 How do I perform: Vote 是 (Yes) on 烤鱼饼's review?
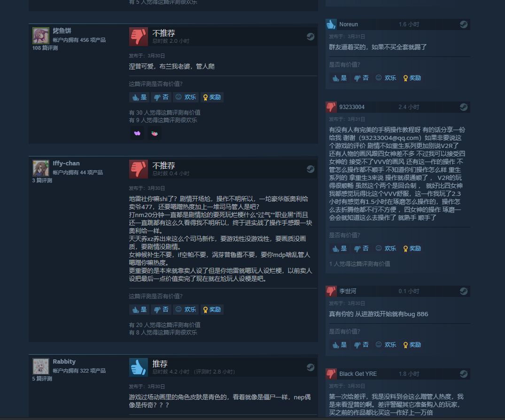(x=139, y=97)
